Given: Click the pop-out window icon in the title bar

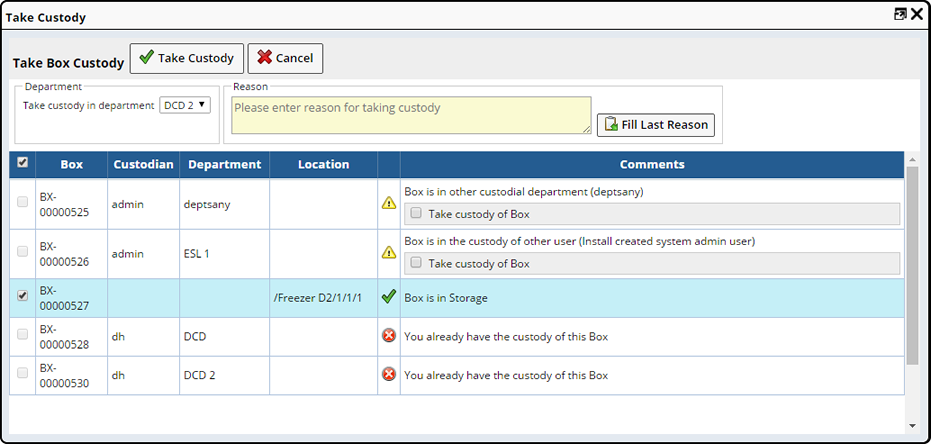Looking at the screenshot, I should click(900, 15).
